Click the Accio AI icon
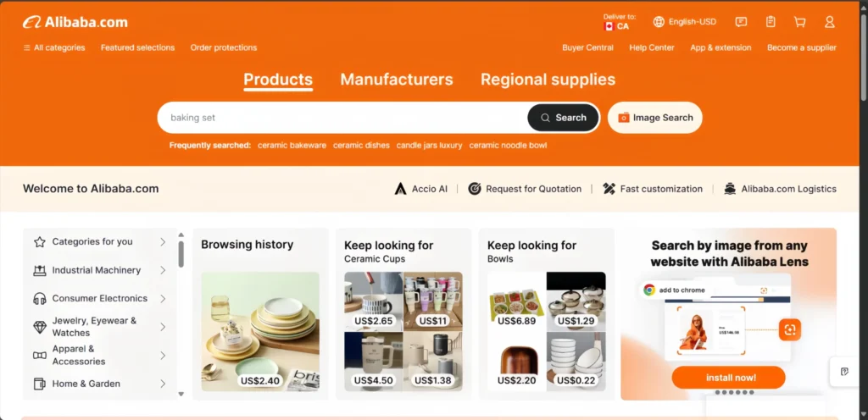The height and width of the screenshot is (420, 868). [401, 189]
